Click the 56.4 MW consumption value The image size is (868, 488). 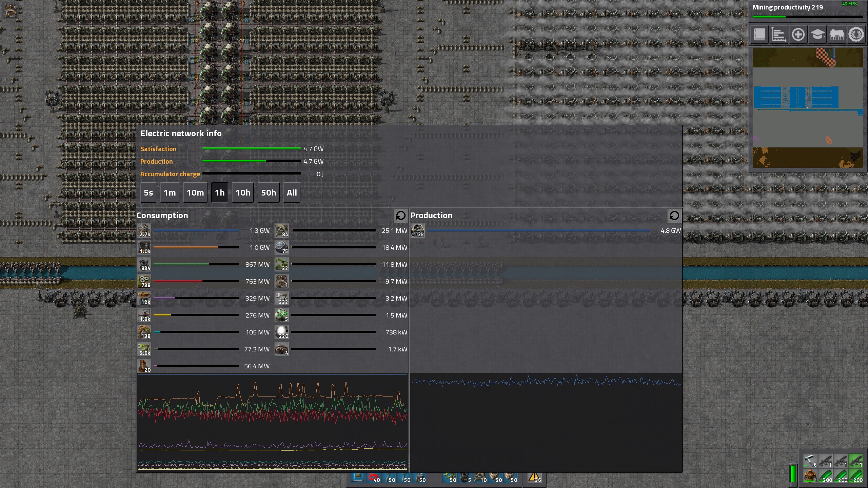pyautogui.click(x=257, y=366)
